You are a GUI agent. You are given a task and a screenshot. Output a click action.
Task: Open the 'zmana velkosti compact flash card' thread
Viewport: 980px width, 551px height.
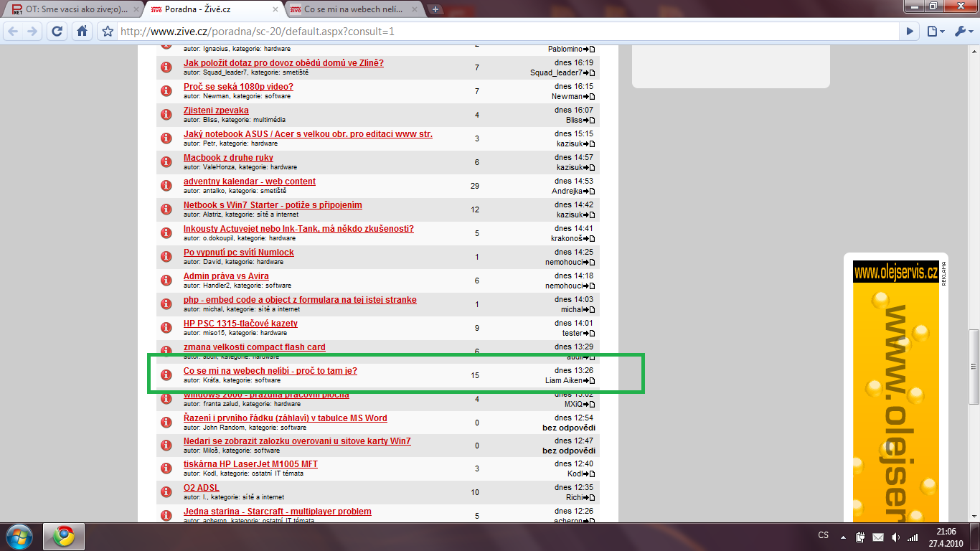255,347
